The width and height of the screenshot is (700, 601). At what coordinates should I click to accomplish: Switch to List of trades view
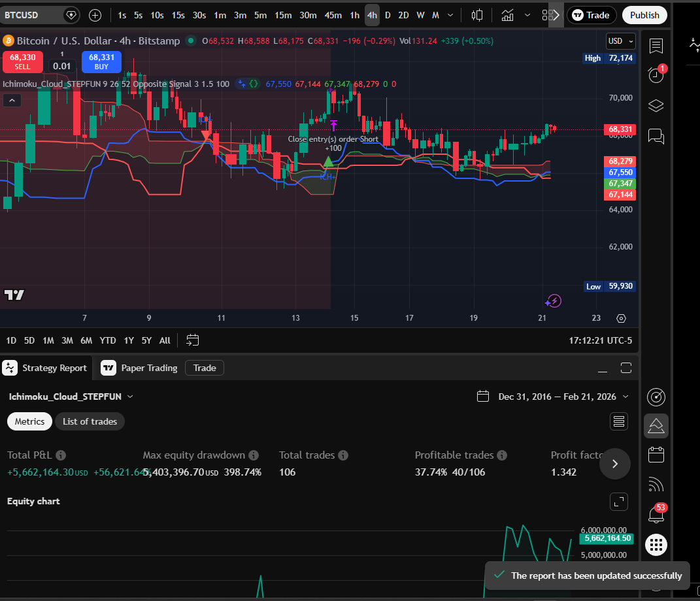(x=90, y=421)
